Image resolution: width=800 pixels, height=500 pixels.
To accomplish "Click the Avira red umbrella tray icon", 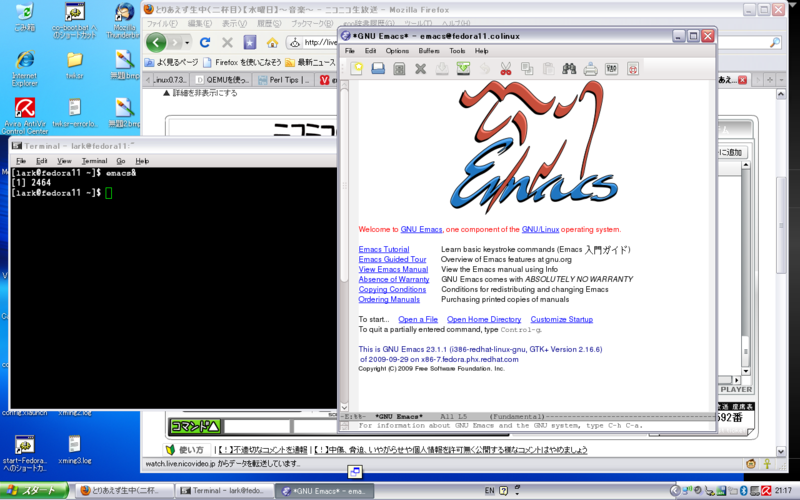I will pos(767,491).
